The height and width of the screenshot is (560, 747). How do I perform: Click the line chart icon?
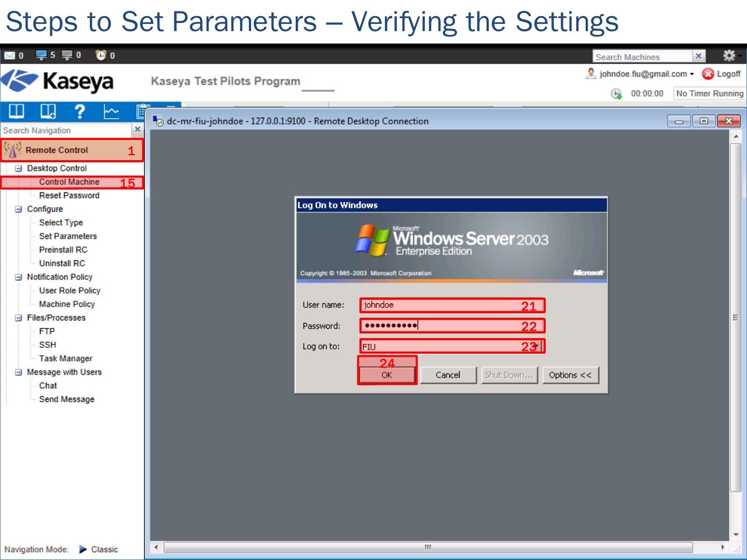tap(112, 111)
